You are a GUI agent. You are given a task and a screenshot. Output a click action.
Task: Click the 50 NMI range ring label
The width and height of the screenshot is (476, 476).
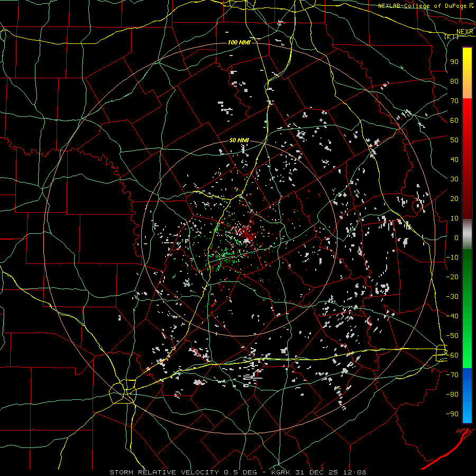click(239, 140)
